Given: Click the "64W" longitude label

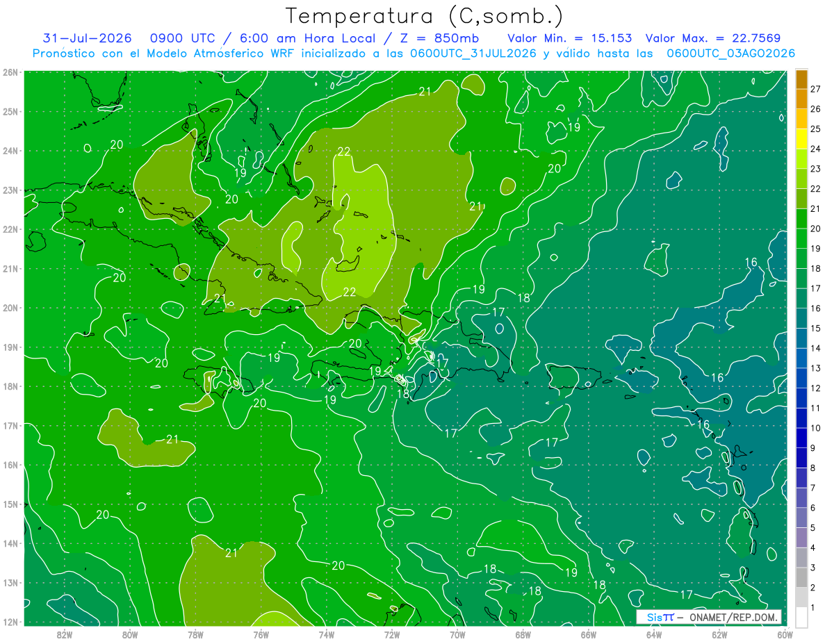Looking at the screenshot, I should [x=654, y=634].
